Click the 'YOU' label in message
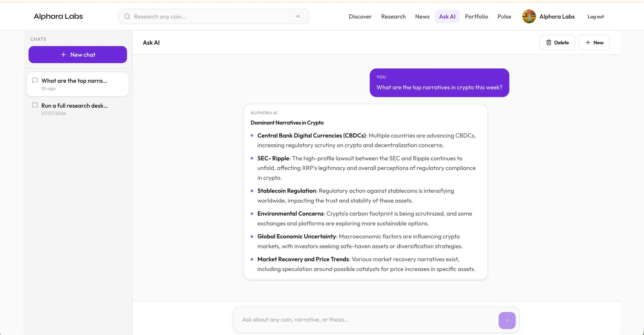This screenshot has width=644, height=335. click(x=381, y=77)
